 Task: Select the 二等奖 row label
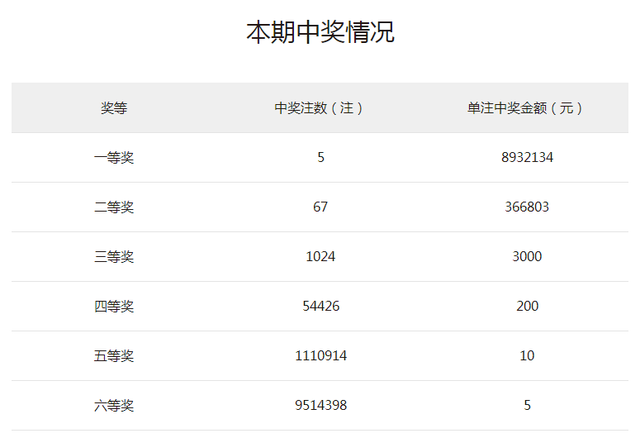tap(114, 207)
